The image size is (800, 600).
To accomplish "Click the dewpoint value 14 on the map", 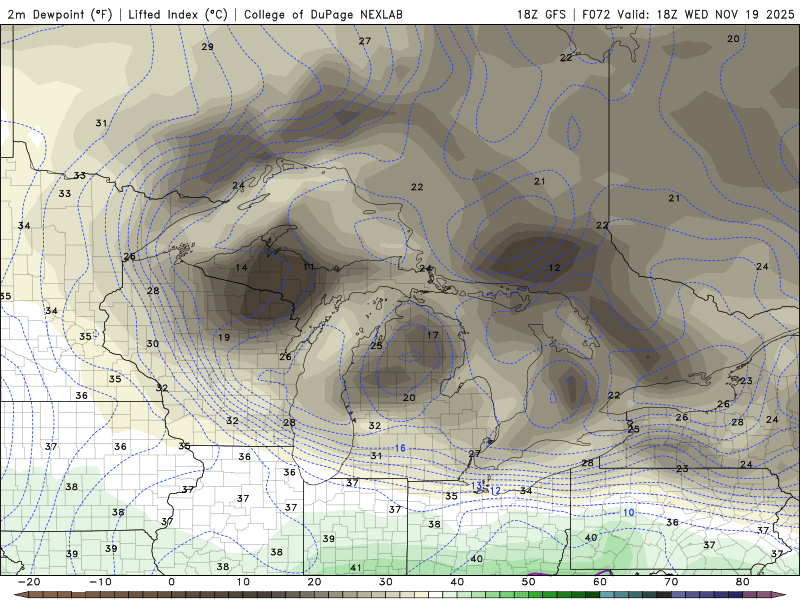I will [x=241, y=267].
